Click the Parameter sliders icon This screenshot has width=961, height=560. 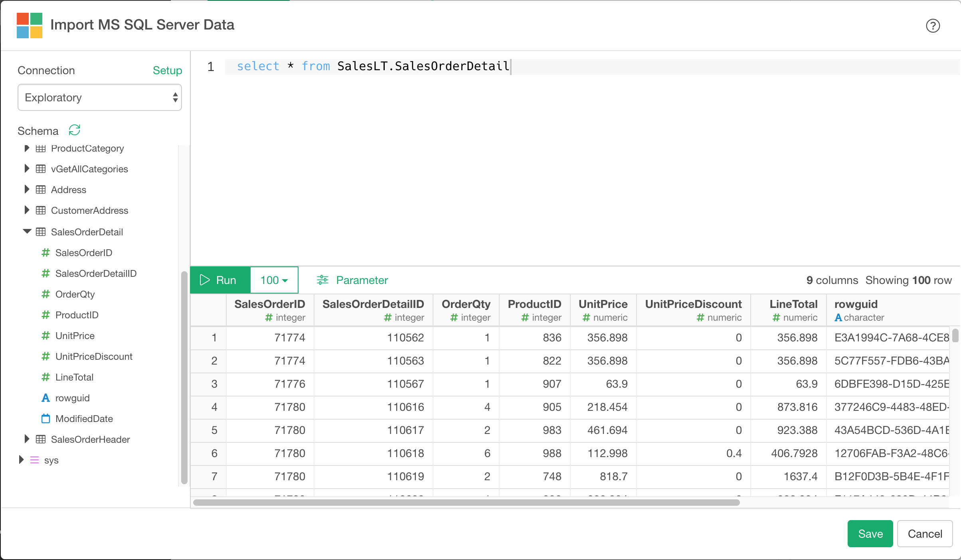(x=322, y=280)
